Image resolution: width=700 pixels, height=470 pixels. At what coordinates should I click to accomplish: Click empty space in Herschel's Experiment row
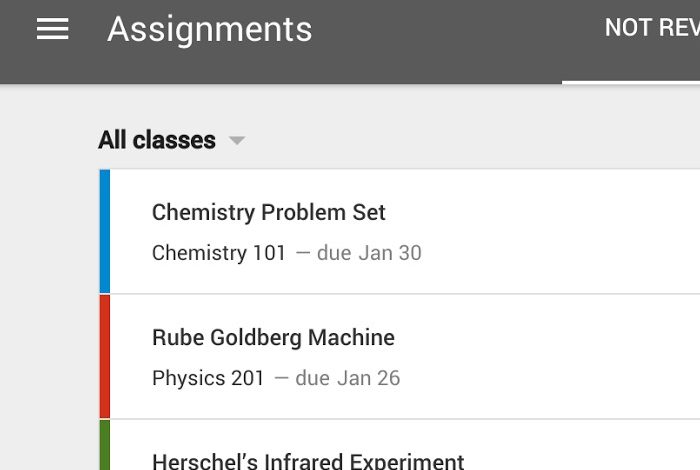click(x=580, y=446)
